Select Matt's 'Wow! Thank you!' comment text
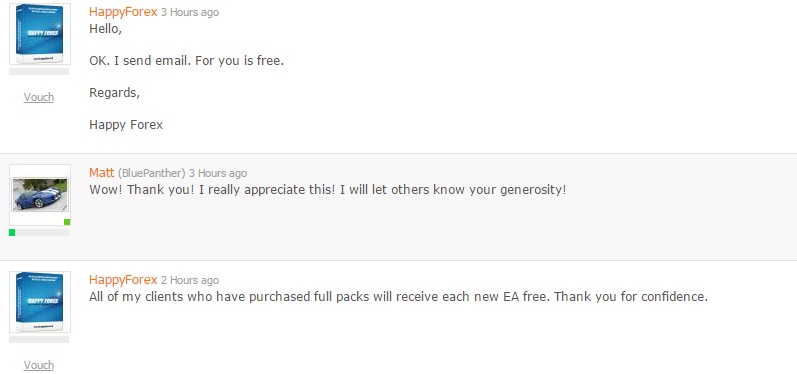 [x=327, y=190]
